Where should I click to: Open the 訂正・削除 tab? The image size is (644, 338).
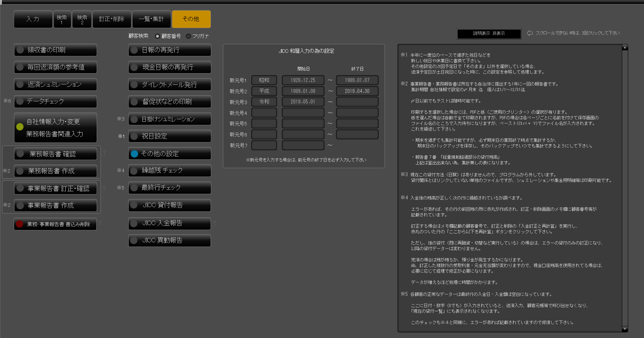[x=112, y=19]
